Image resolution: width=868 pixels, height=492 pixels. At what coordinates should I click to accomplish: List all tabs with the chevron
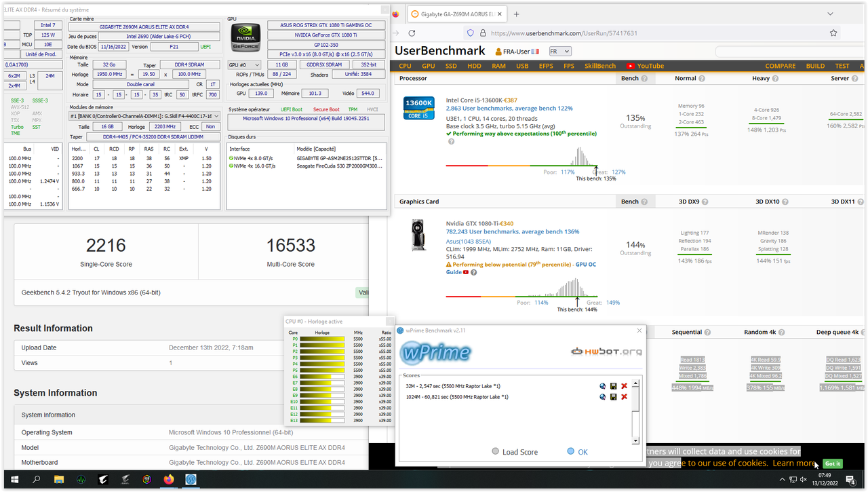[x=831, y=14]
